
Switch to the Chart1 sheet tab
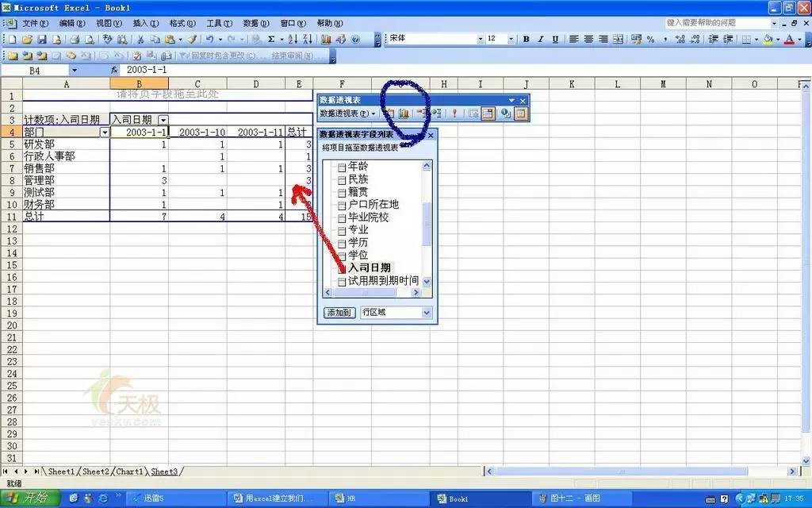(128, 471)
